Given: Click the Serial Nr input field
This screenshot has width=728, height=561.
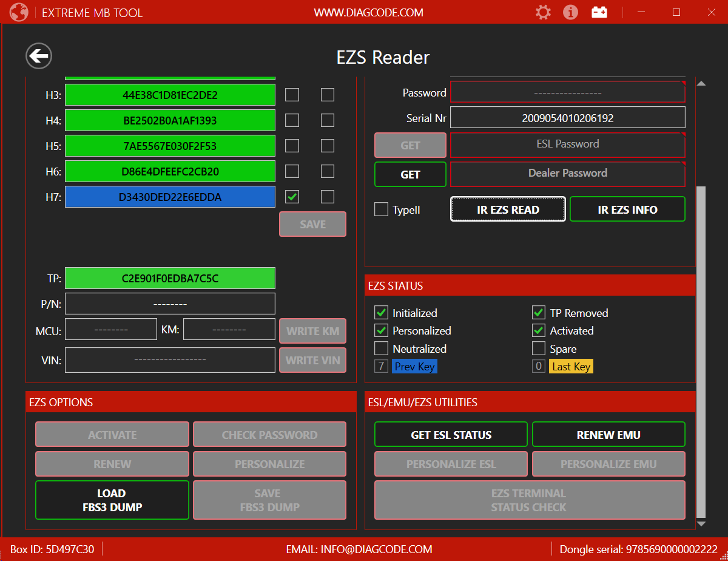Looking at the screenshot, I should coord(567,118).
